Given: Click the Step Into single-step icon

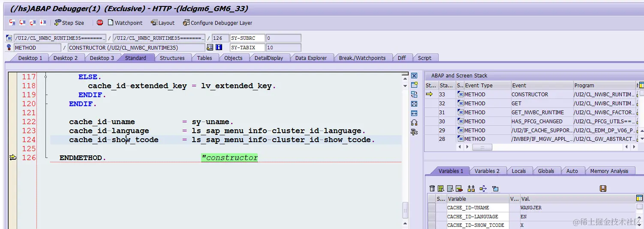Looking at the screenshot, I should click(x=12, y=23).
